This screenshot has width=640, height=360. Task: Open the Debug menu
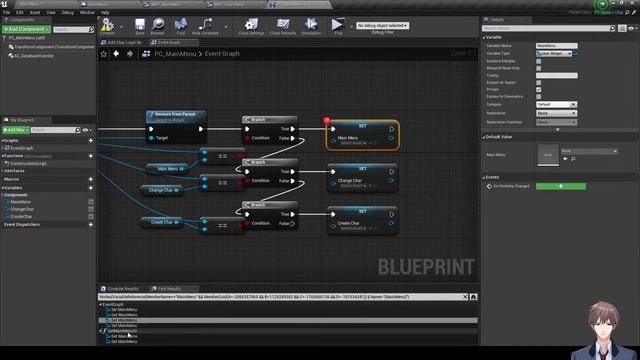(68, 13)
